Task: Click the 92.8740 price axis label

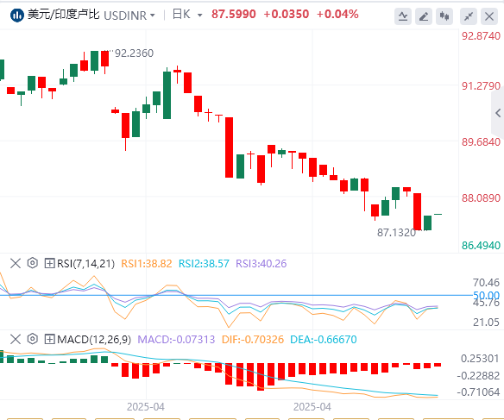Action: click(x=482, y=36)
